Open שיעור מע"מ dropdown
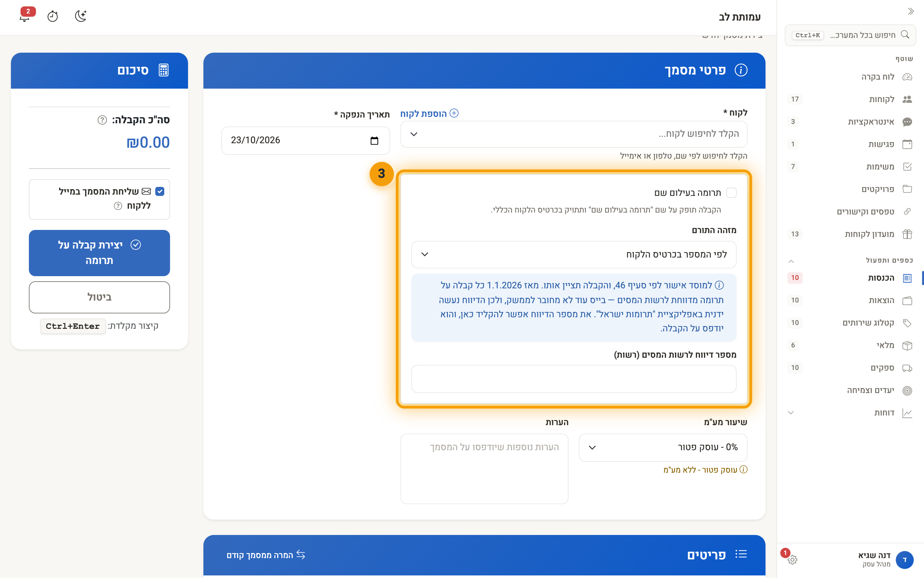 click(x=663, y=447)
